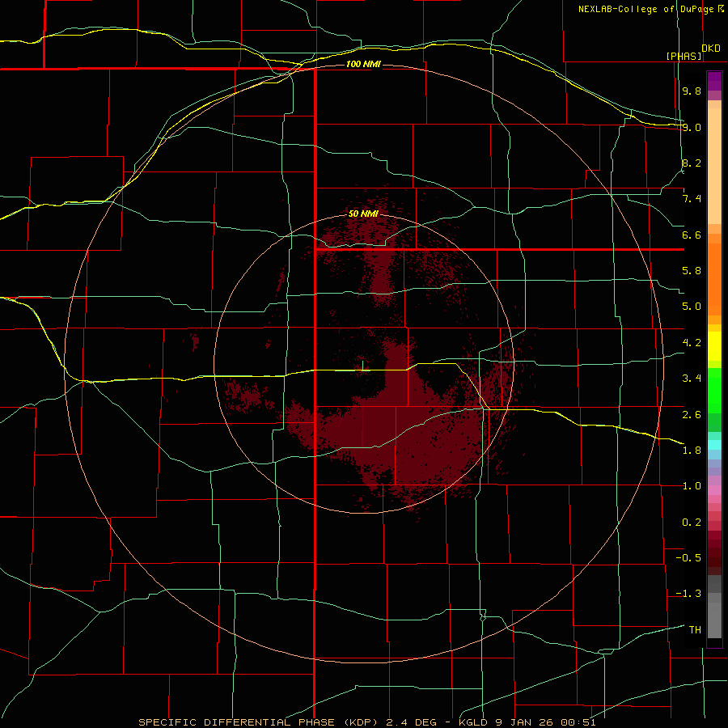
Task: Select the -0.5 scale value
Action: point(688,558)
